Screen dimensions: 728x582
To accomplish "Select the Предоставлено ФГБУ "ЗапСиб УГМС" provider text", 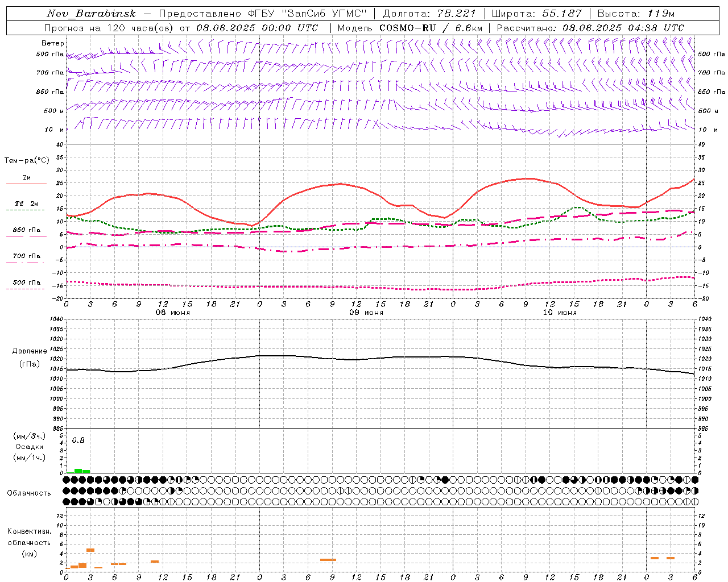I will point(263,14).
